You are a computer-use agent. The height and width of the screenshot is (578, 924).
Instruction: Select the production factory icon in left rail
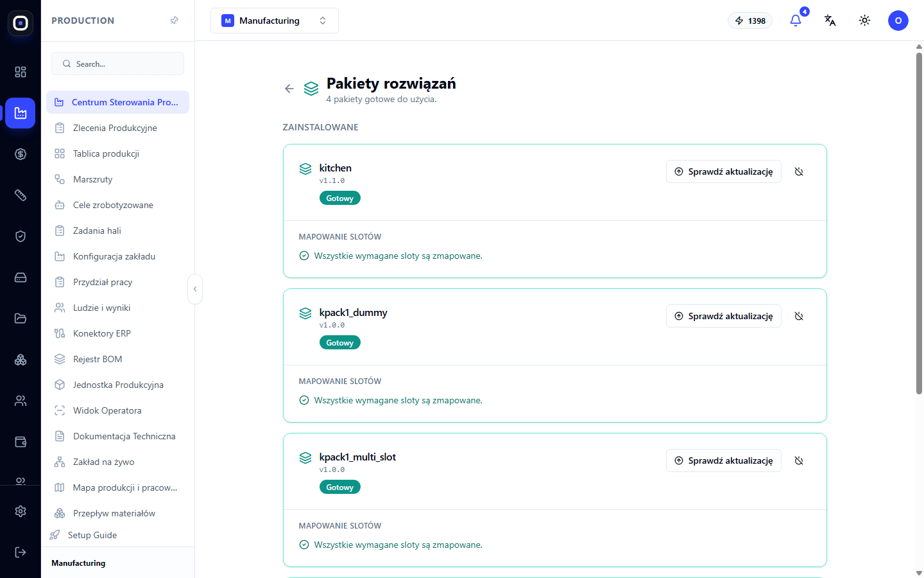click(21, 113)
